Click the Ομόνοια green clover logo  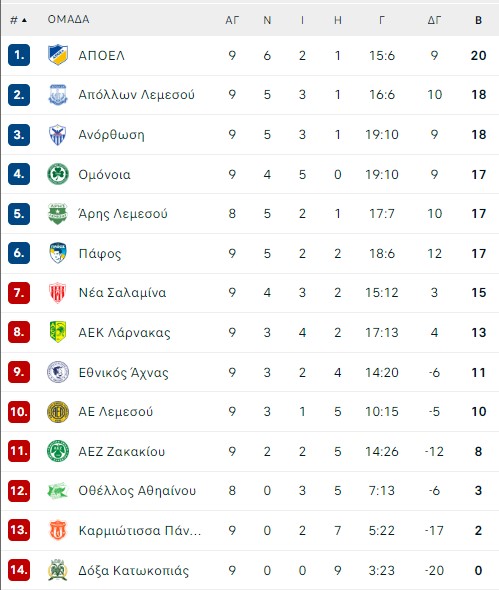point(58,174)
